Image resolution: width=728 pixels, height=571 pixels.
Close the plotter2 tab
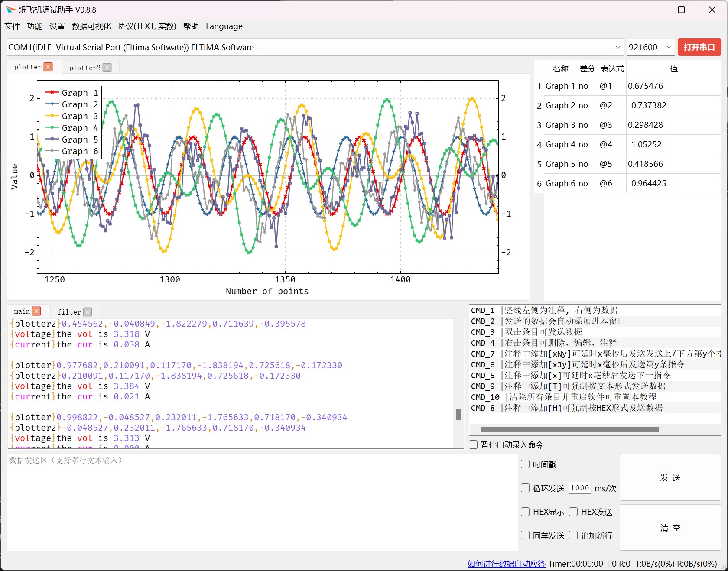click(107, 68)
